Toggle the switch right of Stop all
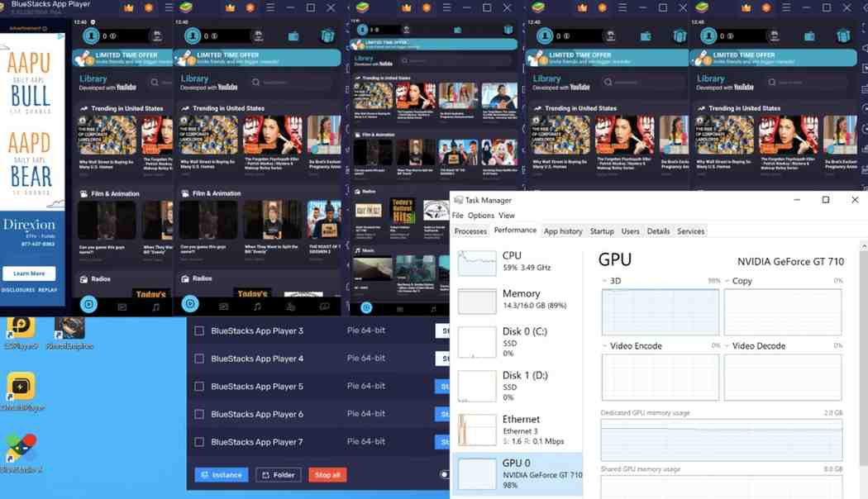 click(x=444, y=474)
